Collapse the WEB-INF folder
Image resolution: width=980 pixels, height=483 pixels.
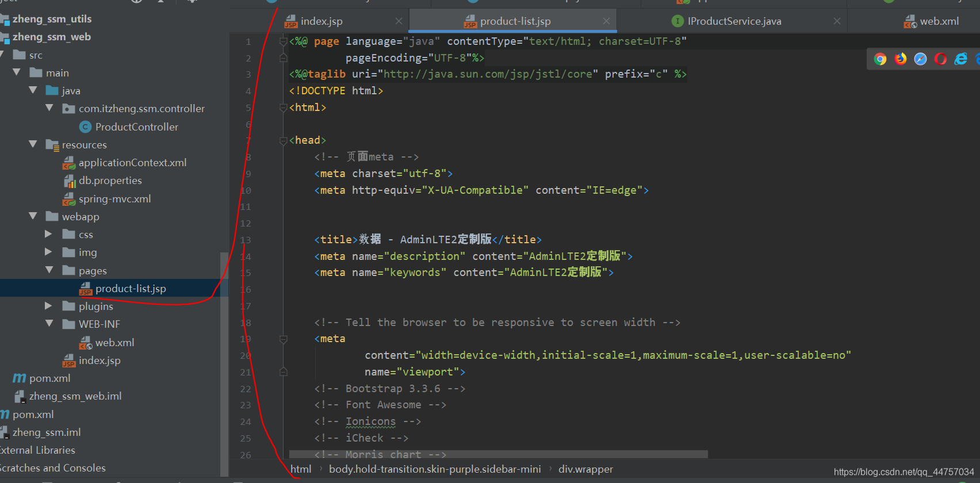(x=49, y=324)
